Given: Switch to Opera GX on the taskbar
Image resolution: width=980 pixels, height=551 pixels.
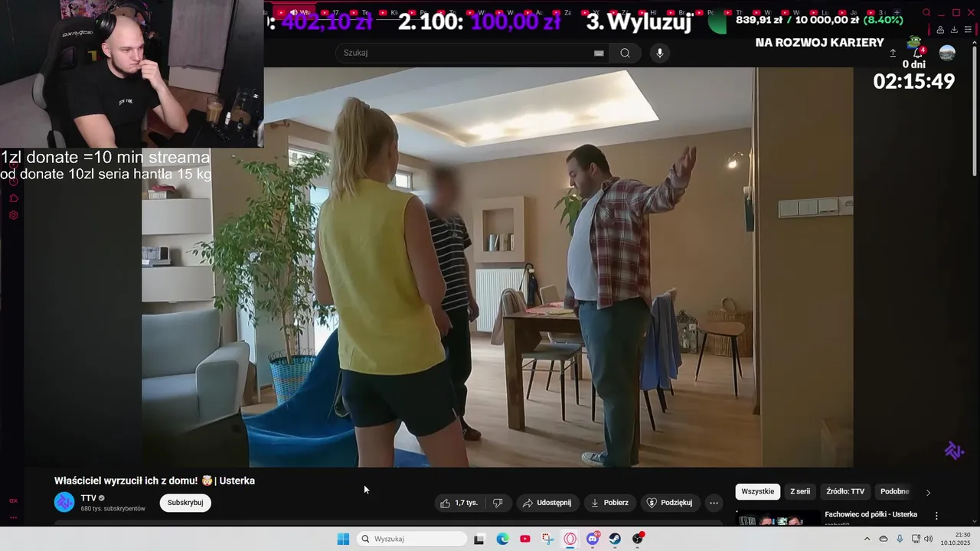Looking at the screenshot, I should point(570,539).
